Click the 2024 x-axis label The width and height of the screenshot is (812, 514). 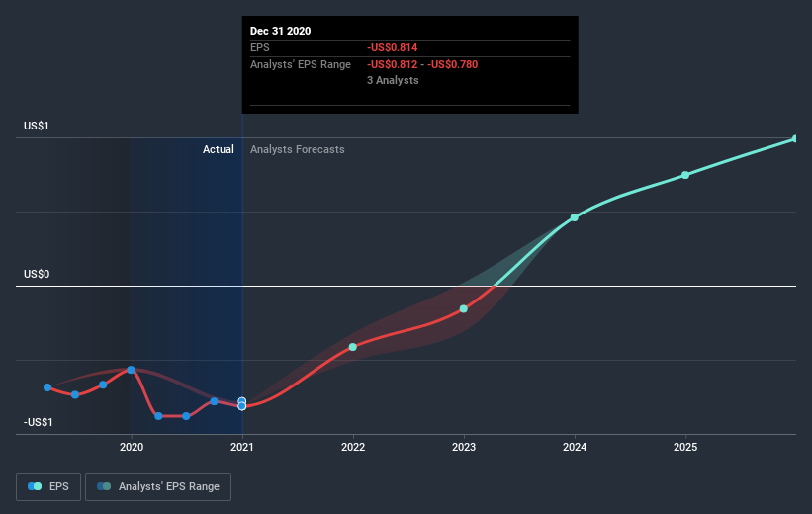click(x=575, y=447)
